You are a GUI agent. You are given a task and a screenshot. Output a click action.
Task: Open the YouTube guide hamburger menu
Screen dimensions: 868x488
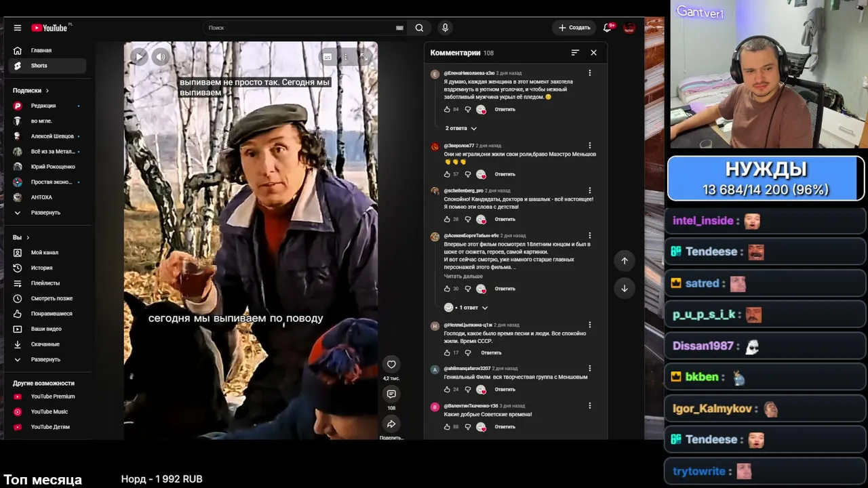point(18,28)
